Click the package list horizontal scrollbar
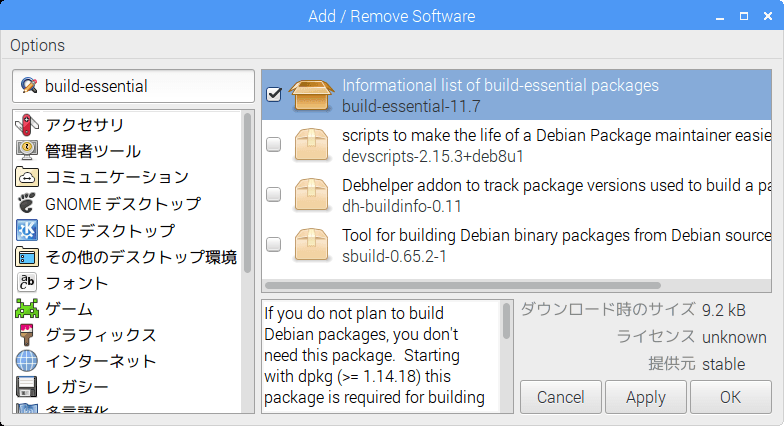Screen dimensions: 784x426 (x=463, y=286)
